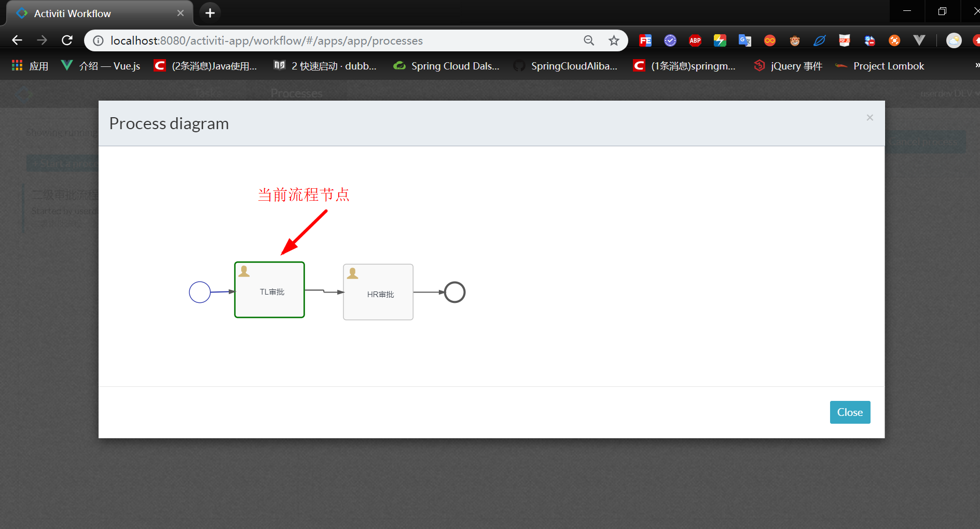Screen dimensions: 980x529
Task: Open the Spring Cloud Dals bookmark
Action: [x=446, y=66]
